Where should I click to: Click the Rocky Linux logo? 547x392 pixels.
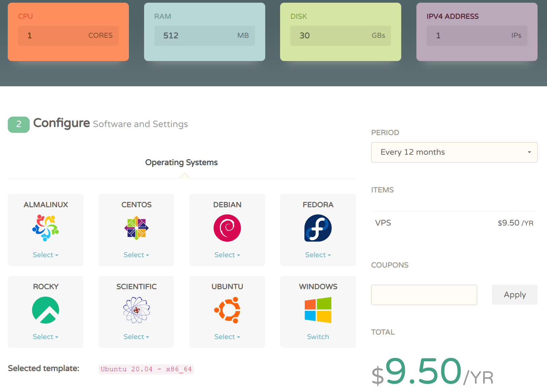point(46,310)
